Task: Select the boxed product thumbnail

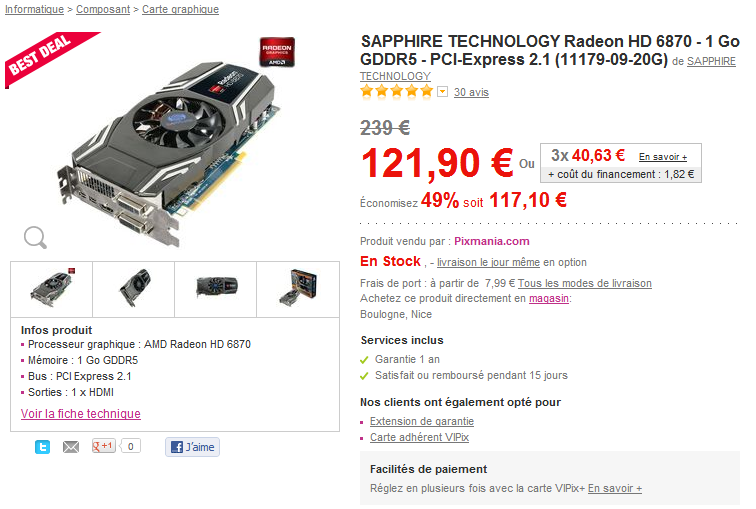Action: tap(298, 289)
